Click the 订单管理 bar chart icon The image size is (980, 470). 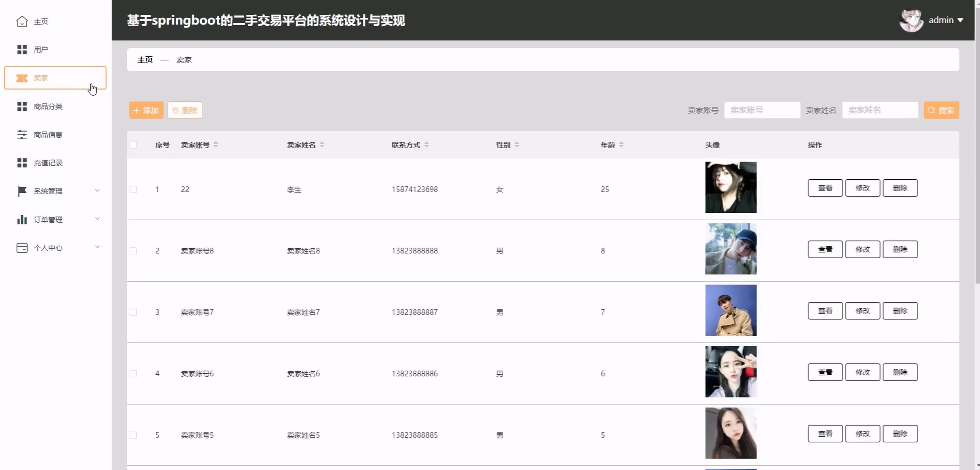[22, 219]
